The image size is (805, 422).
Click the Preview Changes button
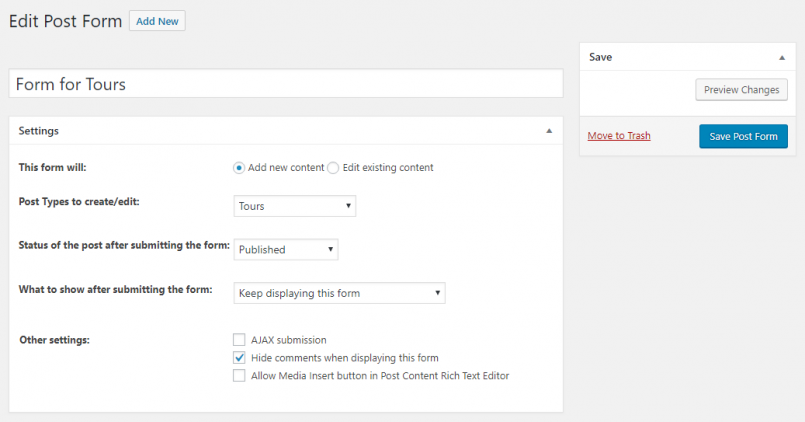741,90
